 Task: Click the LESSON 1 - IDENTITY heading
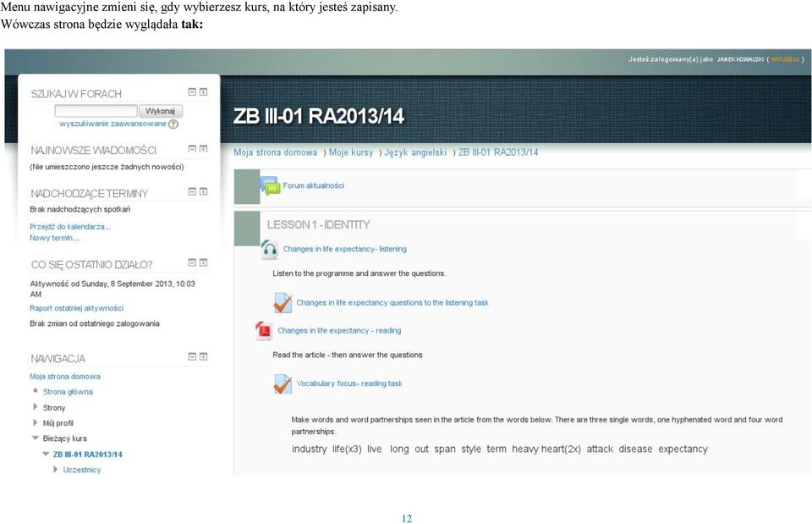(x=319, y=225)
